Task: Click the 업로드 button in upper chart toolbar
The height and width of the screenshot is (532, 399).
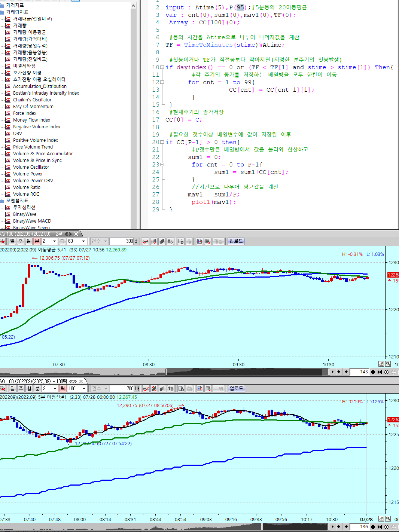Action: click(236, 241)
